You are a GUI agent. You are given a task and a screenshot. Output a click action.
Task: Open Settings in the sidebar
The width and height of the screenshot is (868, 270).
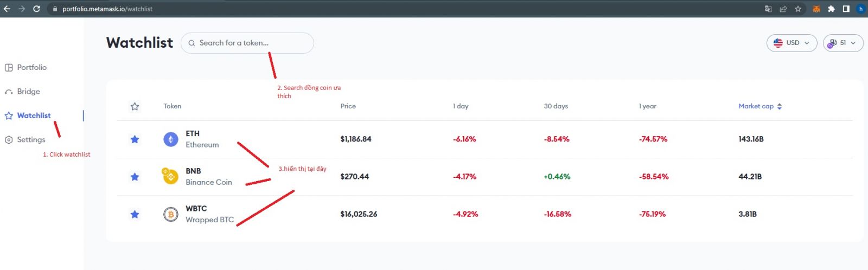coord(25,139)
